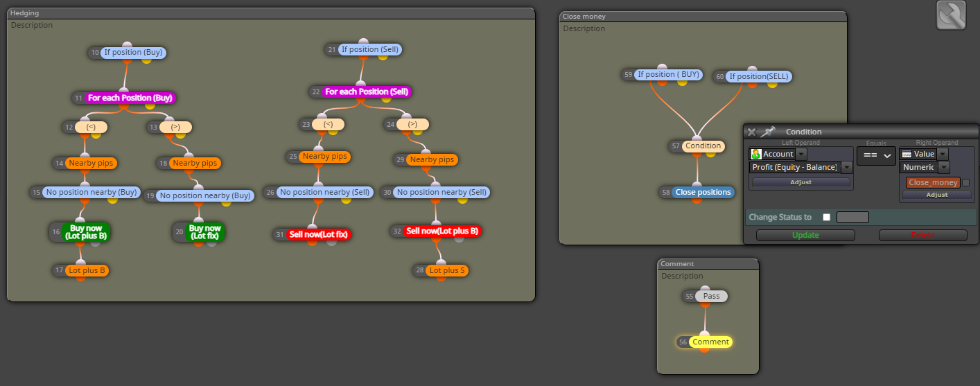
Task: Select node 17 Lot plus B
Action: coord(87,270)
